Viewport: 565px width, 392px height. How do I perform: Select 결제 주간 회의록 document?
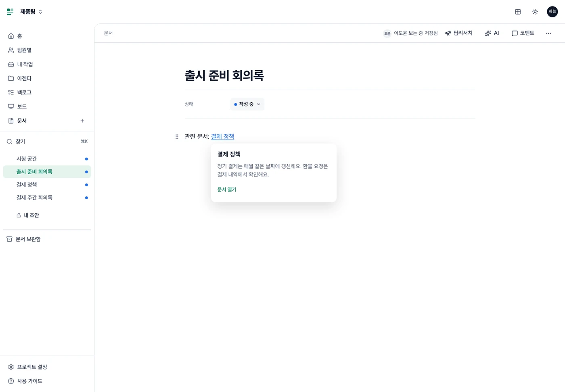point(47,198)
